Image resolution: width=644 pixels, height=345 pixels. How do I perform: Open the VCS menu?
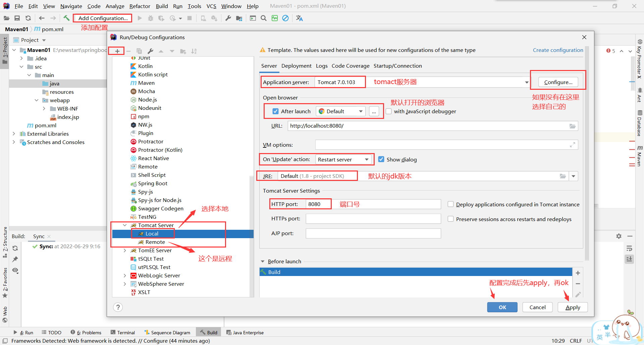click(x=211, y=6)
